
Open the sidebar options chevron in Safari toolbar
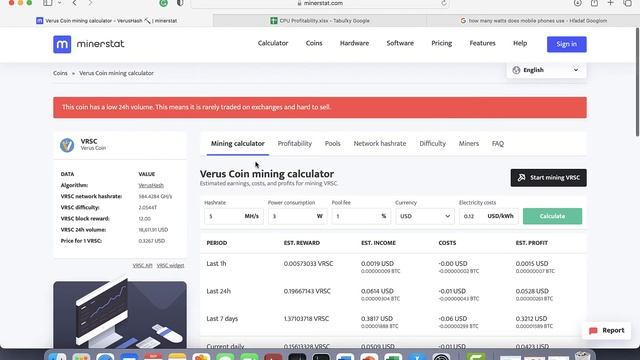pos(60,3)
